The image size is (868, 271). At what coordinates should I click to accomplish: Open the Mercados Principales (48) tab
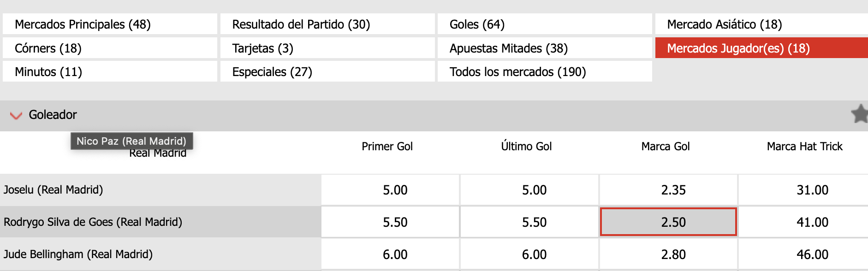pyautogui.click(x=110, y=24)
